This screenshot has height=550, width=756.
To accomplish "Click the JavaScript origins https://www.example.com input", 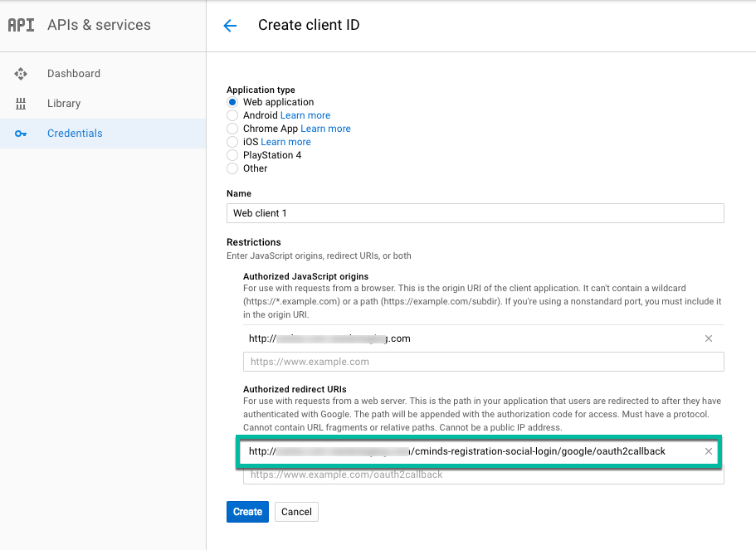I will (x=484, y=362).
